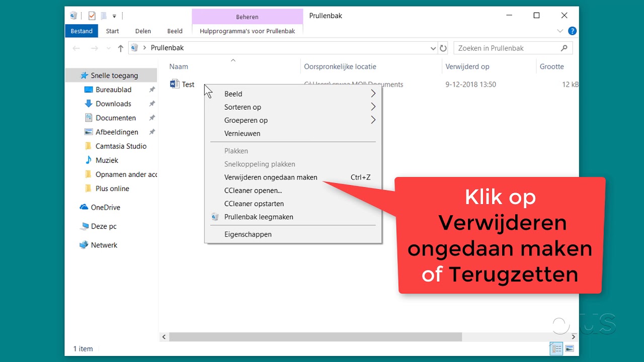
Task: Select the Beheren contextual tab header
Action: click(248, 17)
